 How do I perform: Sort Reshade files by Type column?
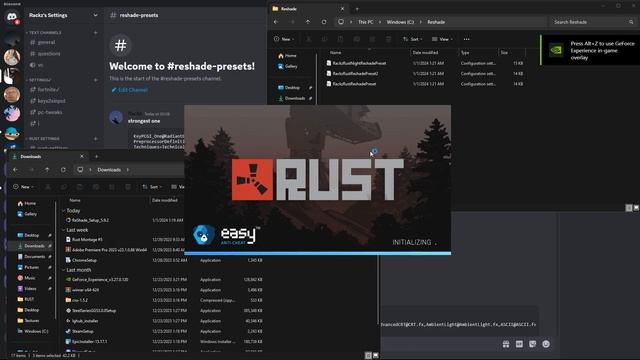(x=465, y=53)
